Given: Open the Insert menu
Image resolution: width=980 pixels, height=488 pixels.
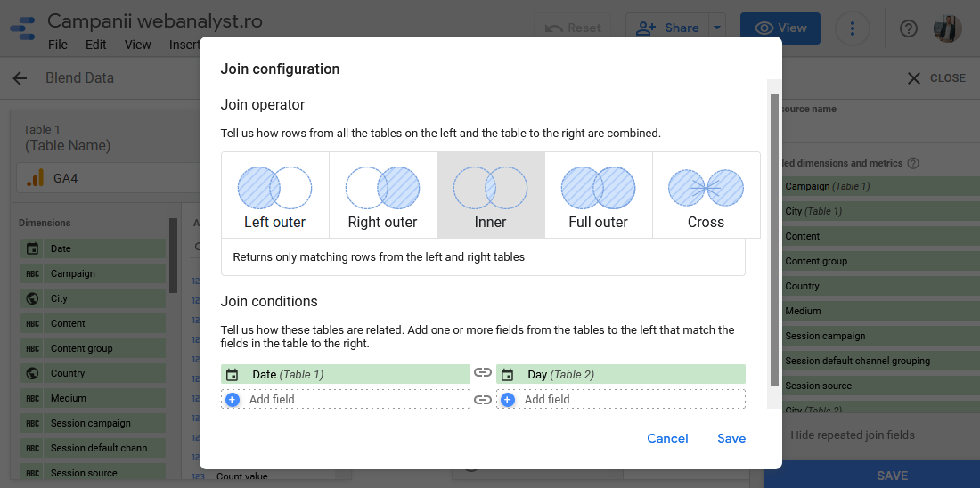Looking at the screenshot, I should (184, 45).
